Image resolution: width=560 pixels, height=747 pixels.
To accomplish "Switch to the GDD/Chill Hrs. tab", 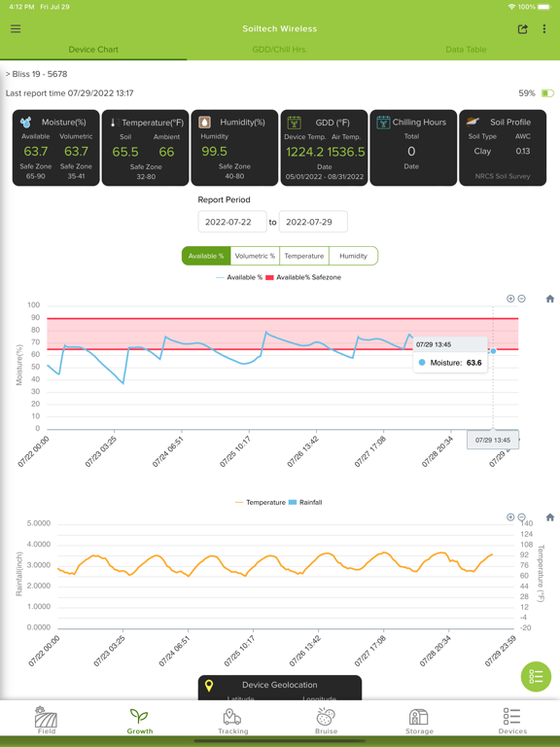I will [280, 50].
